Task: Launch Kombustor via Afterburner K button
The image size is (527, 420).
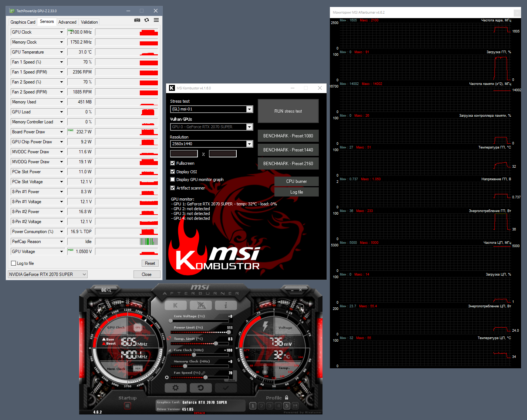Action: click(175, 305)
